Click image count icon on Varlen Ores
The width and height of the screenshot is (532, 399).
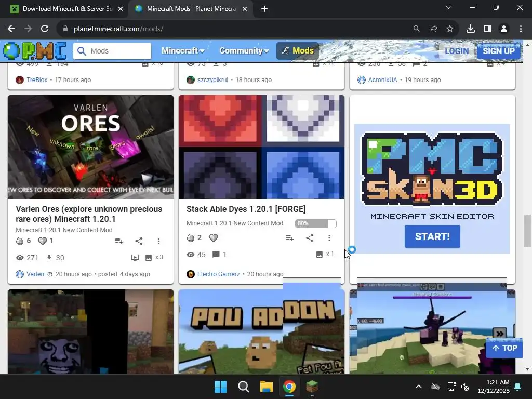(149, 258)
